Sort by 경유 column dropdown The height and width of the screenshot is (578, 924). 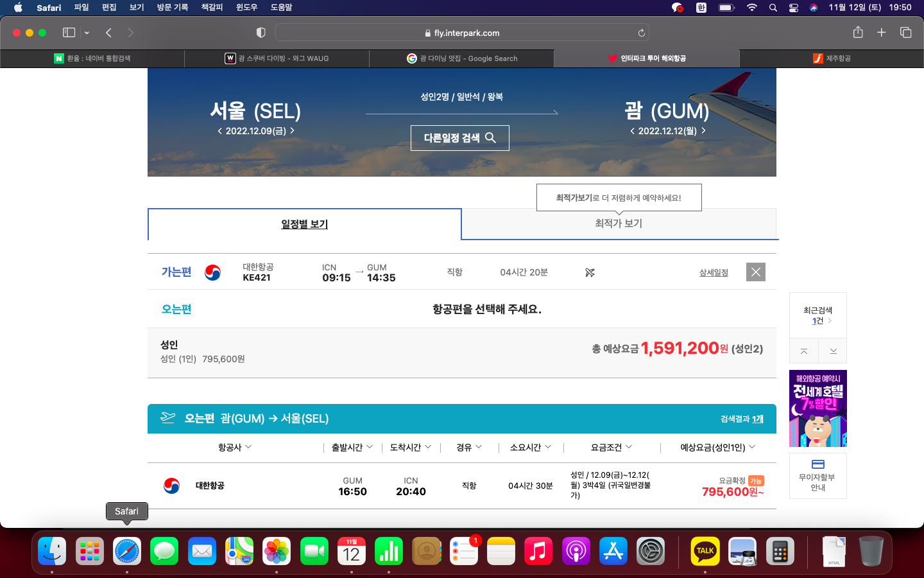469,447
